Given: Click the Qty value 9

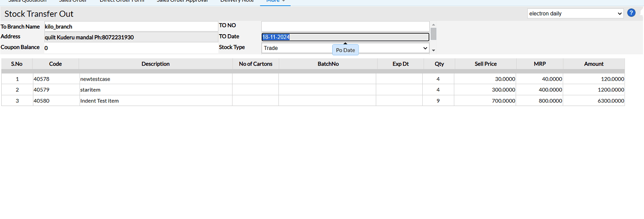Looking at the screenshot, I should pos(438,101).
